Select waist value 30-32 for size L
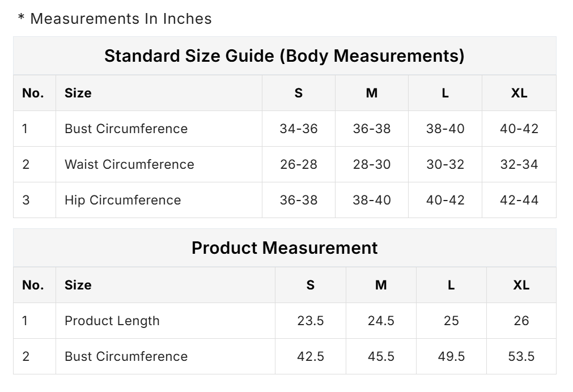This screenshot has height=392, width=573. click(445, 164)
